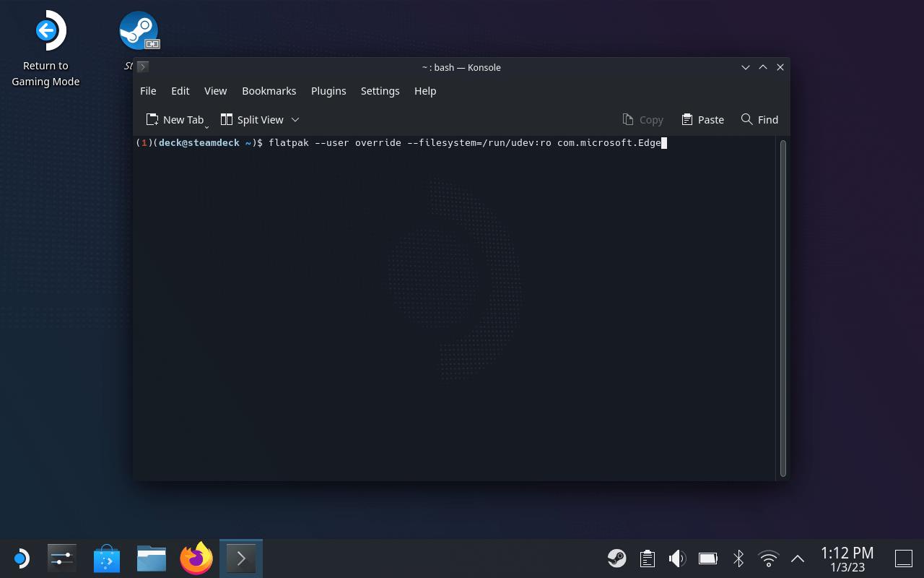Open the Plugins menu in Konsole

328,91
